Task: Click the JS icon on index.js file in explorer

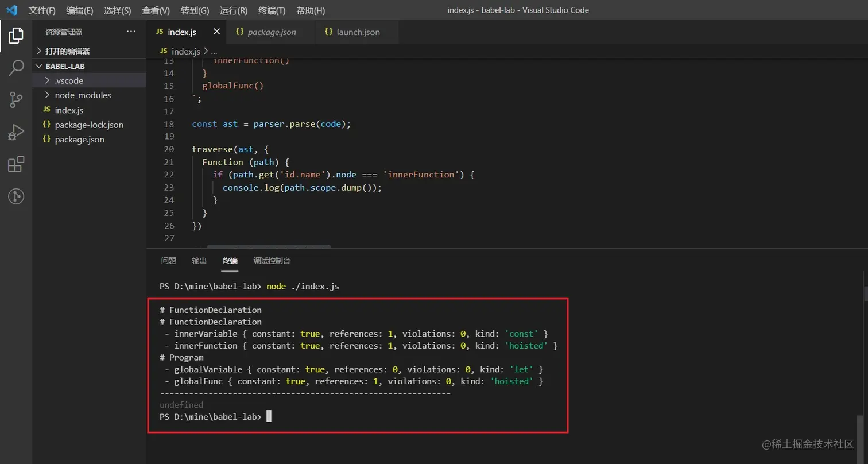Action: click(x=46, y=110)
